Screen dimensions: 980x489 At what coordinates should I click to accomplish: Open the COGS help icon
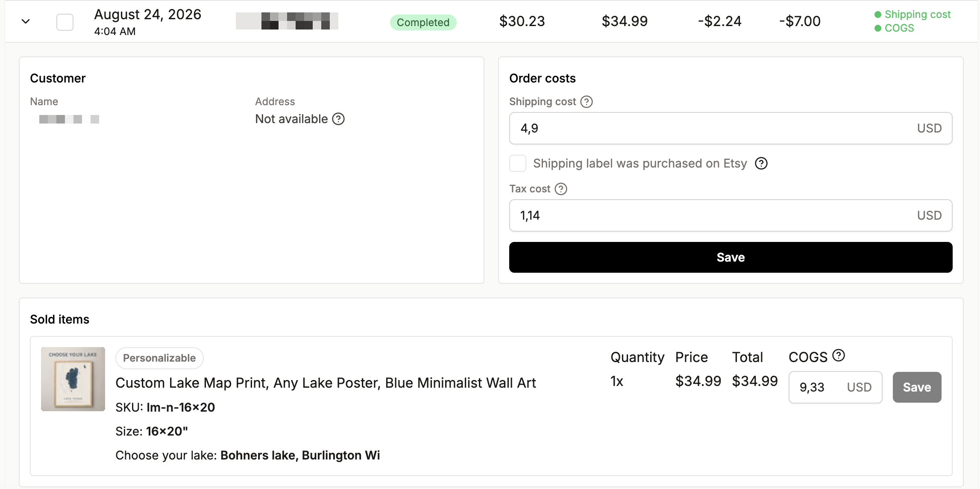pos(839,355)
